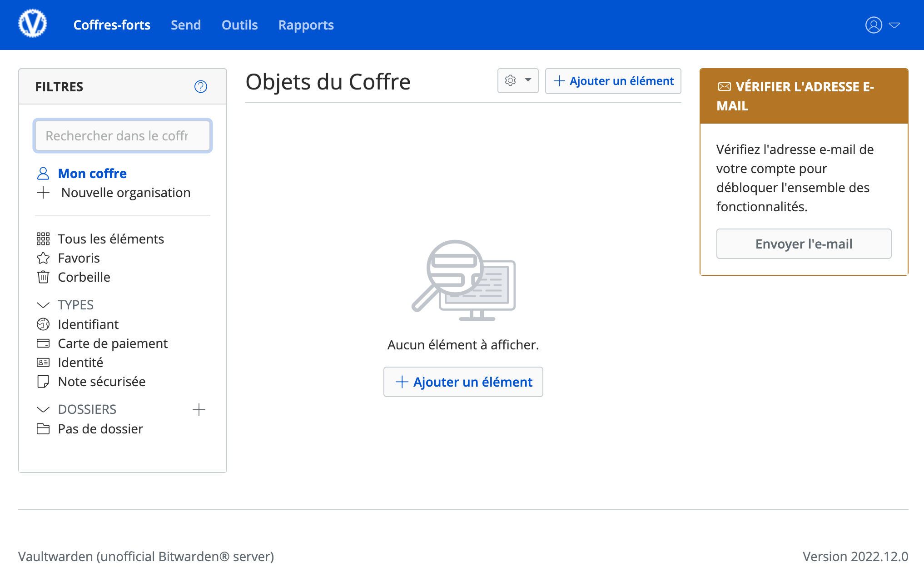
Task: Click the Version 2022.12.0 footer text
Action: point(855,557)
